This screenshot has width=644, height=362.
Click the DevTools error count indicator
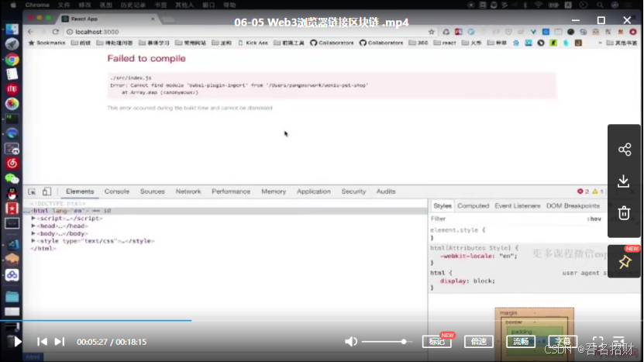pos(583,191)
